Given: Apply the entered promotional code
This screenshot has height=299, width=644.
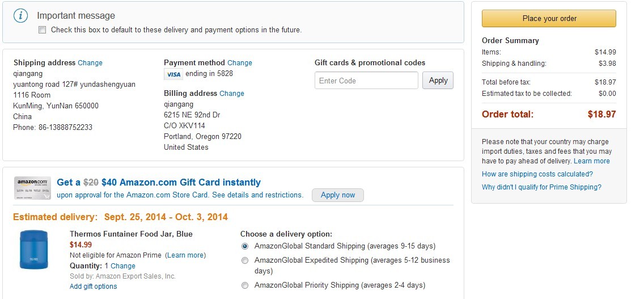Looking at the screenshot, I should point(438,81).
